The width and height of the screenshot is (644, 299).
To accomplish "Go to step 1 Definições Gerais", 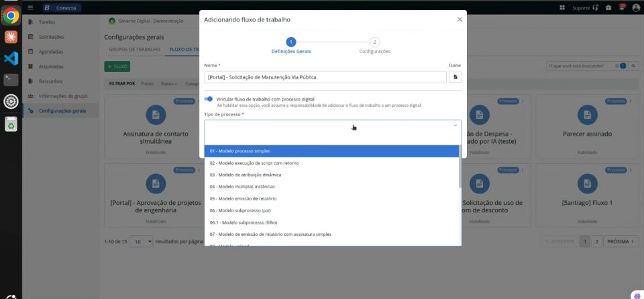I will pos(290,46).
